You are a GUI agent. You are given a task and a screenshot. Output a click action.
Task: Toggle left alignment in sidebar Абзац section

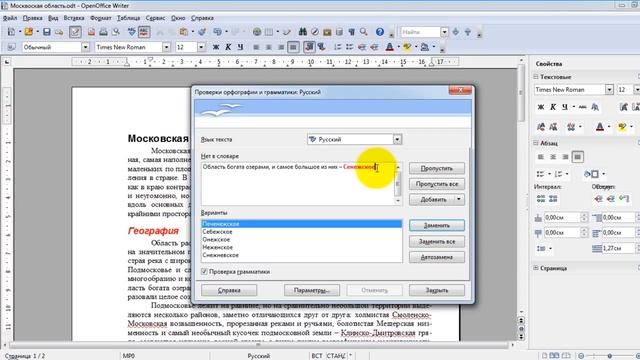pyautogui.click(x=541, y=157)
